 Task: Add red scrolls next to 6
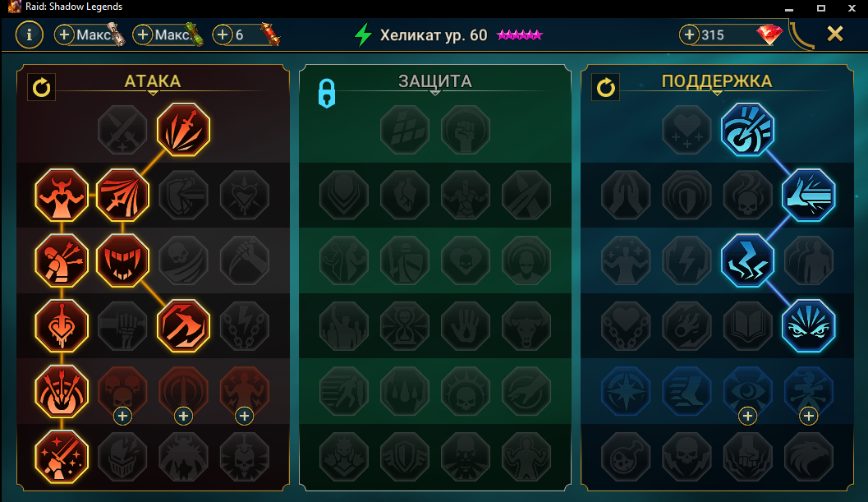pos(223,35)
